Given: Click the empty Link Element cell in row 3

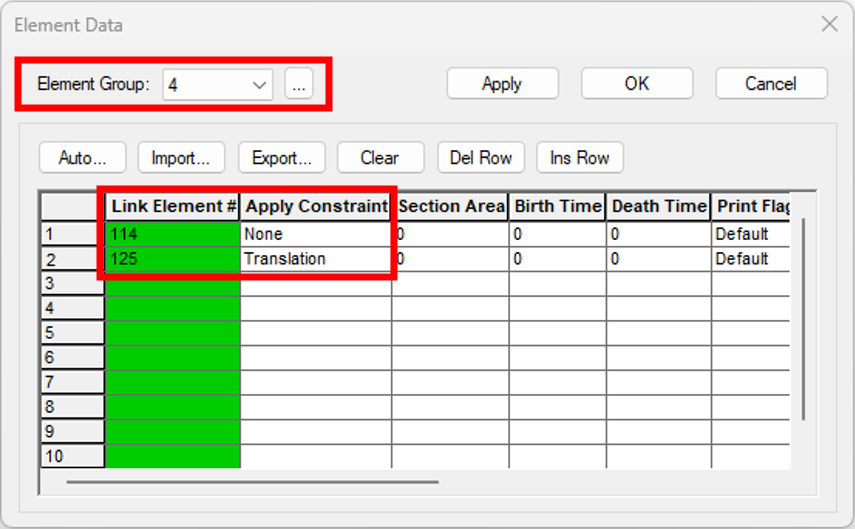Looking at the screenshot, I should click(x=172, y=284).
